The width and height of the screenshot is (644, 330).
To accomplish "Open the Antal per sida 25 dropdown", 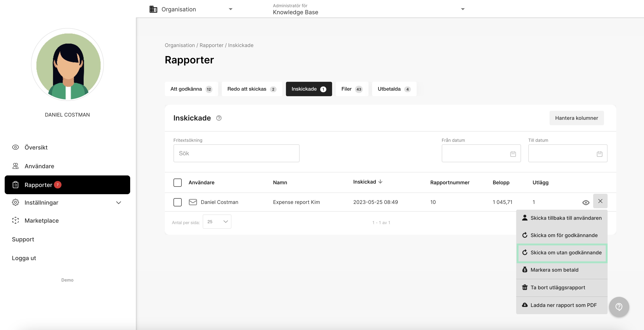I will (217, 222).
